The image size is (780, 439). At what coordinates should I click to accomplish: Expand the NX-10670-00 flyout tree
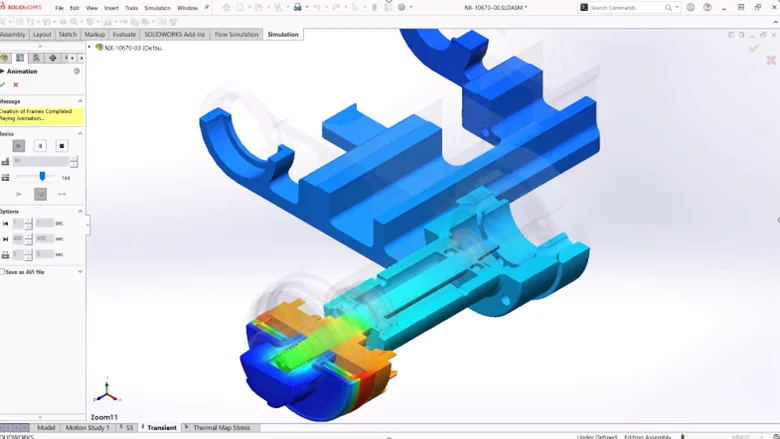click(x=90, y=48)
